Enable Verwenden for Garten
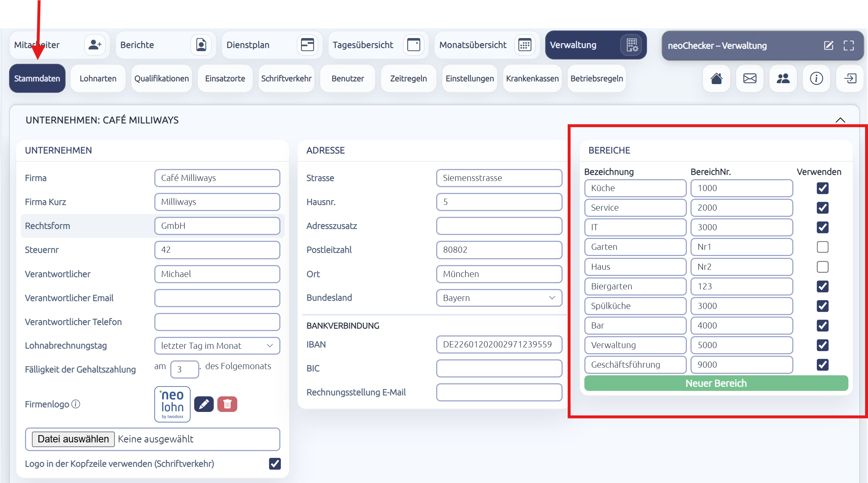The width and height of the screenshot is (868, 483). [x=823, y=247]
